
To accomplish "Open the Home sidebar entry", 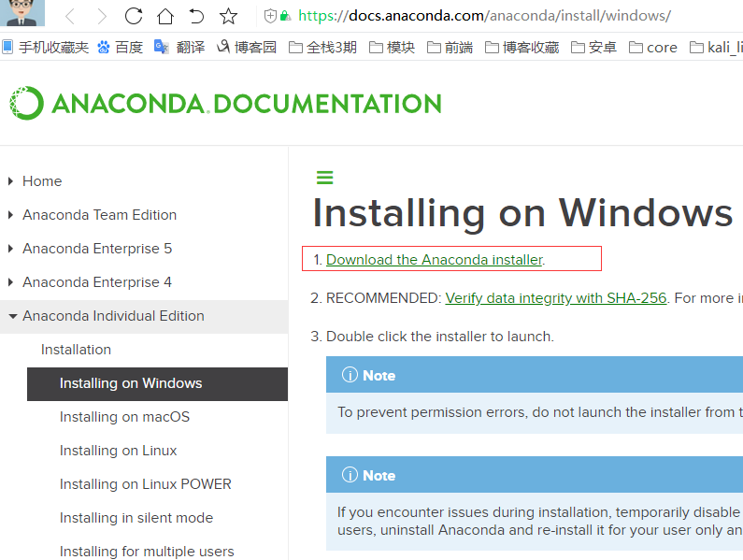I will (42, 181).
